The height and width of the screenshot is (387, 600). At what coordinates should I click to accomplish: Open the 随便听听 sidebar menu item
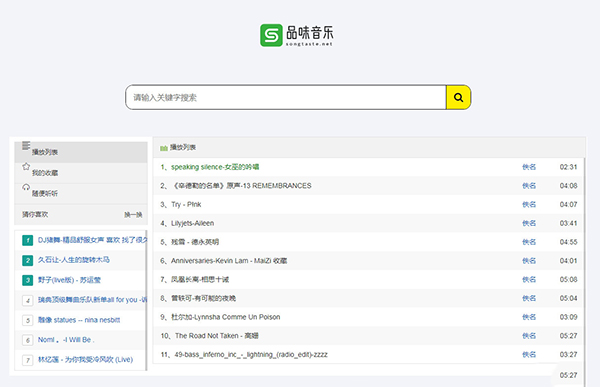pos(81,193)
